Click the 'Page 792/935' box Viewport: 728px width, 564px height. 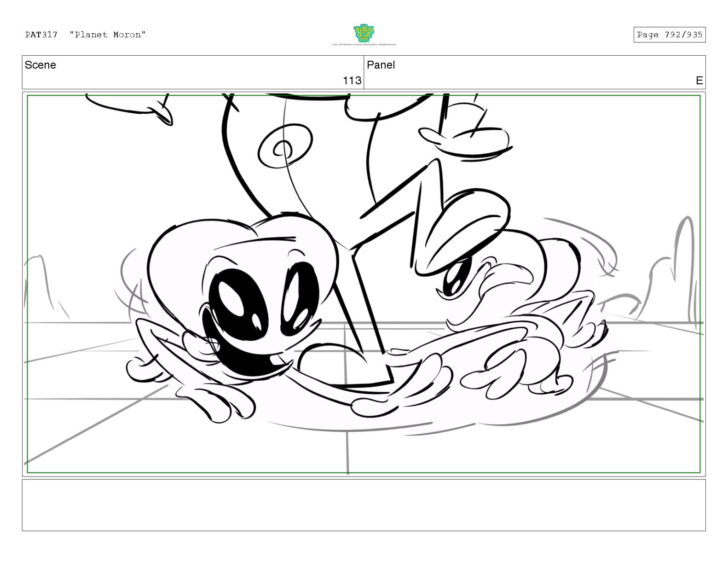point(669,35)
